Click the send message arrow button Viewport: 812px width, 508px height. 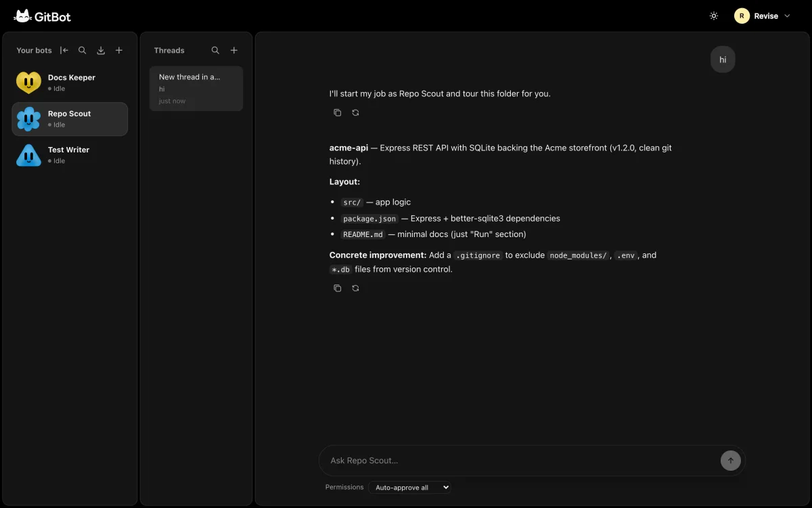tap(730, 461)
